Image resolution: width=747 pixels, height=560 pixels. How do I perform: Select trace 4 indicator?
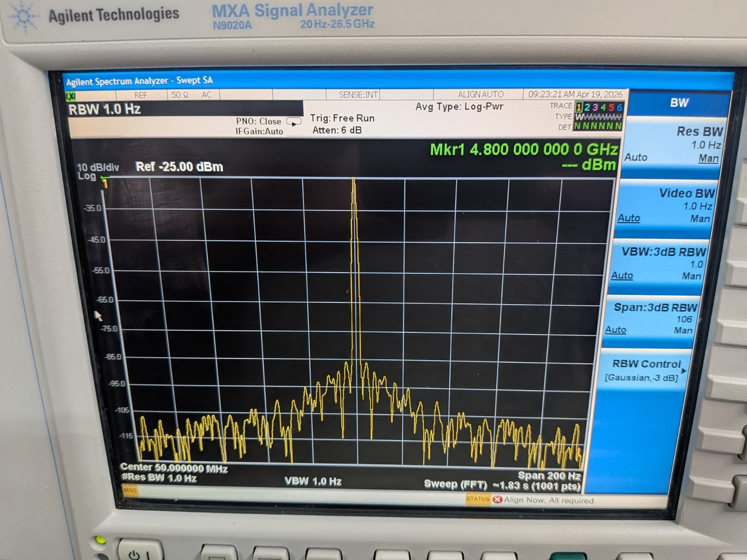pos(603,107)
